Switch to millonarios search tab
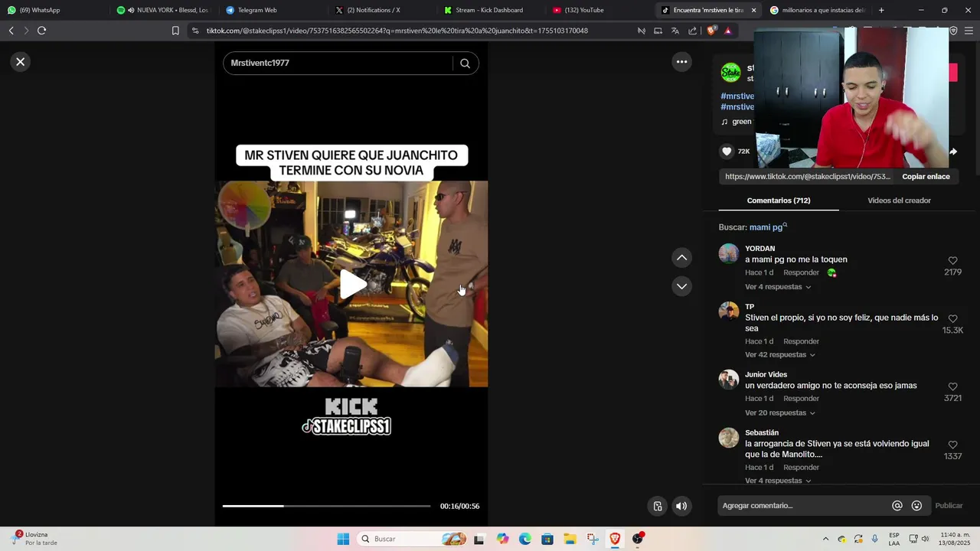The height and width of the screenshot is (551, 980). 818,10
